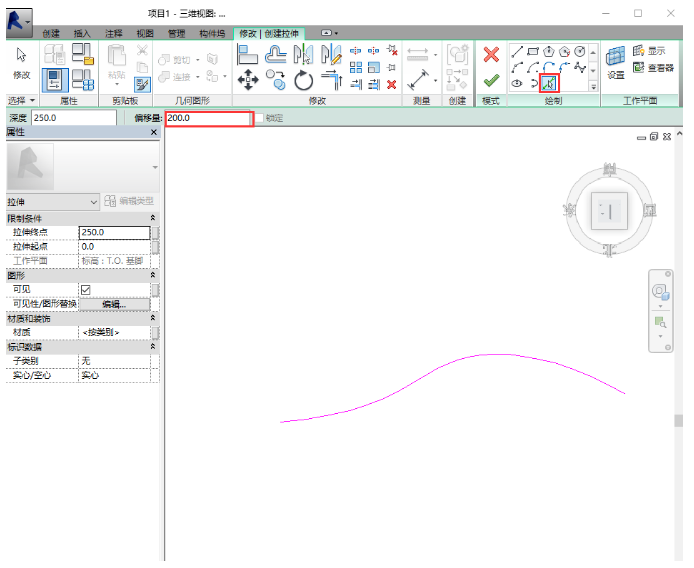Select the Pick Lines draw tool
694x568 pixels.
coord(549,84)
